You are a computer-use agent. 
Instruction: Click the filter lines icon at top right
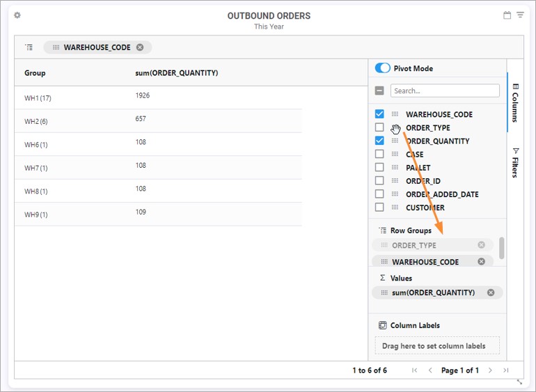(520, 15)
